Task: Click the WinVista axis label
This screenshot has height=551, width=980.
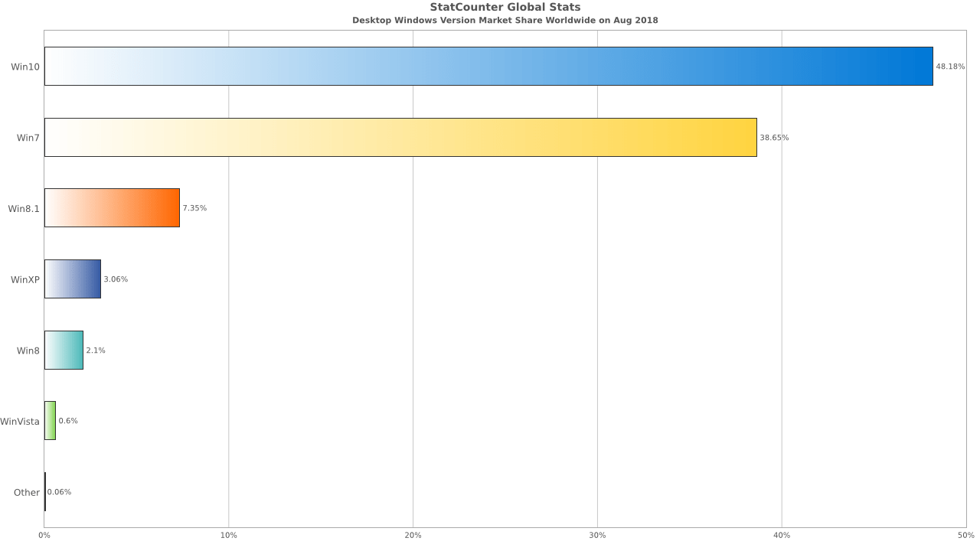Action: (x=20, y=421)
